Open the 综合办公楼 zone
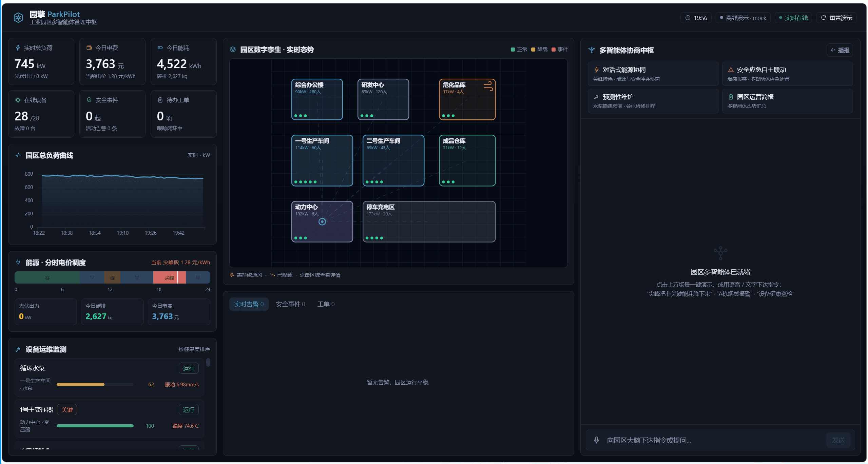This screenshot has width=868, height=464. coord(317,99)
